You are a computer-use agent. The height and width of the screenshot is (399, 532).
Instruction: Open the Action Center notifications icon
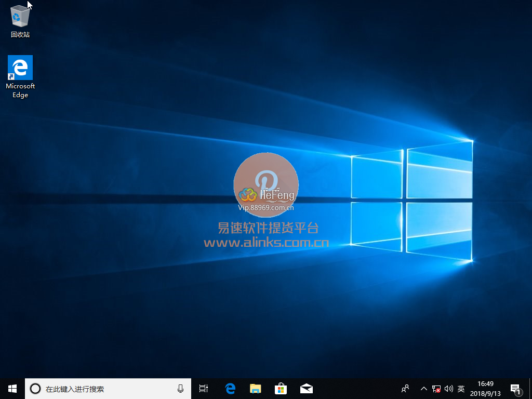(516, 389)
